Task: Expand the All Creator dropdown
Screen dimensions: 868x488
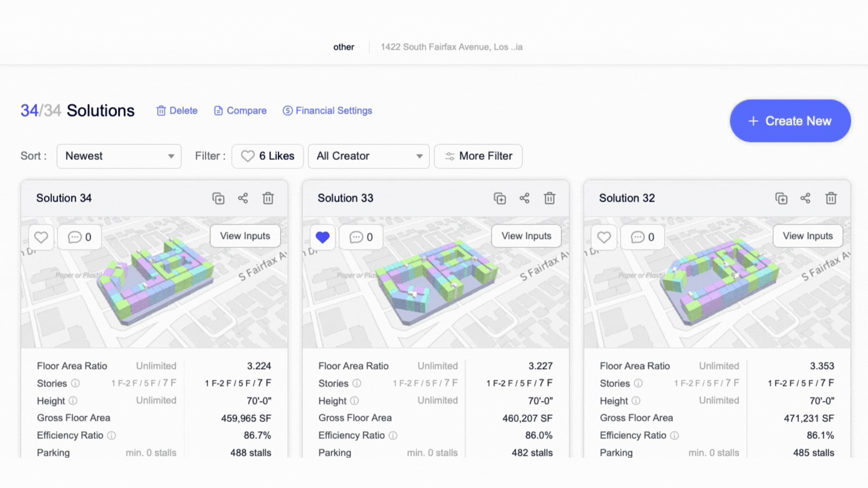Action: coord(368,156)
